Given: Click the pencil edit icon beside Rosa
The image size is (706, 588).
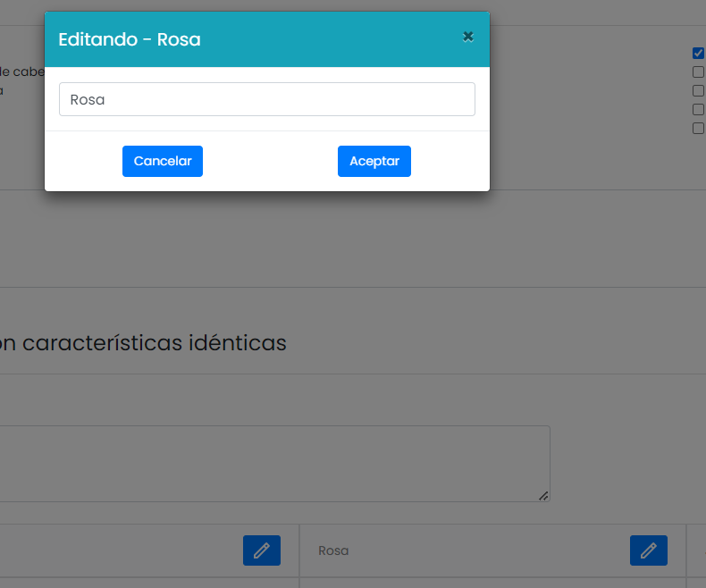Looking at the screenshot, I should point(648,550).
